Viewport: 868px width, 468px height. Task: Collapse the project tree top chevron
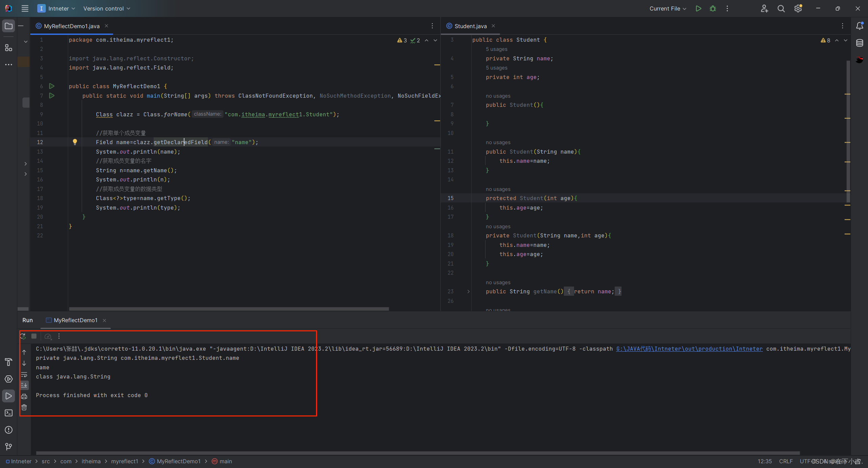(26, 42)
